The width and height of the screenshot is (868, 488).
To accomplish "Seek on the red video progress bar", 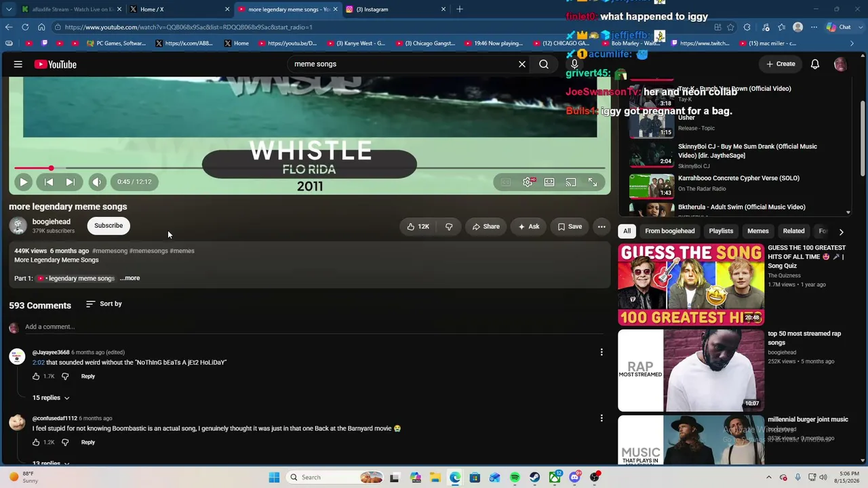I will click(x=310, y=168).
